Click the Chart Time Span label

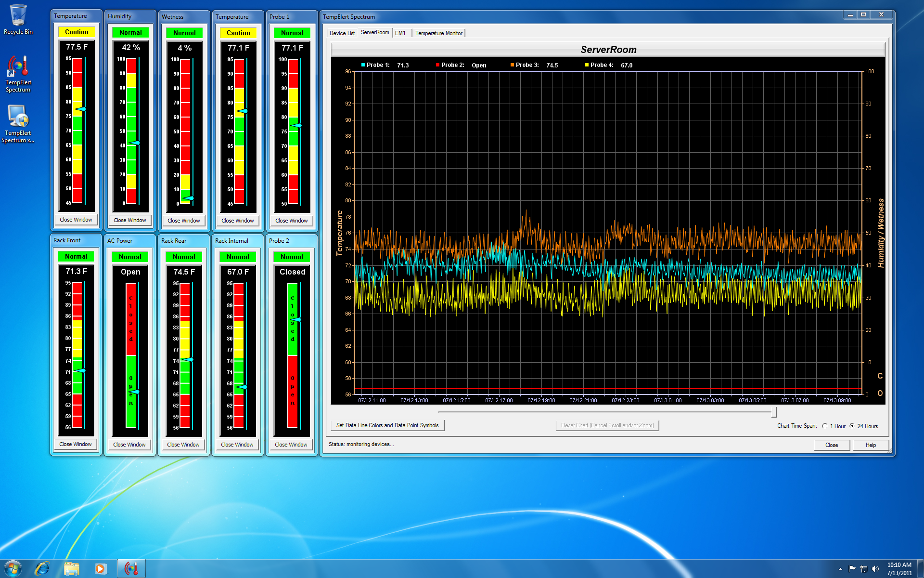tap(797, 426)
